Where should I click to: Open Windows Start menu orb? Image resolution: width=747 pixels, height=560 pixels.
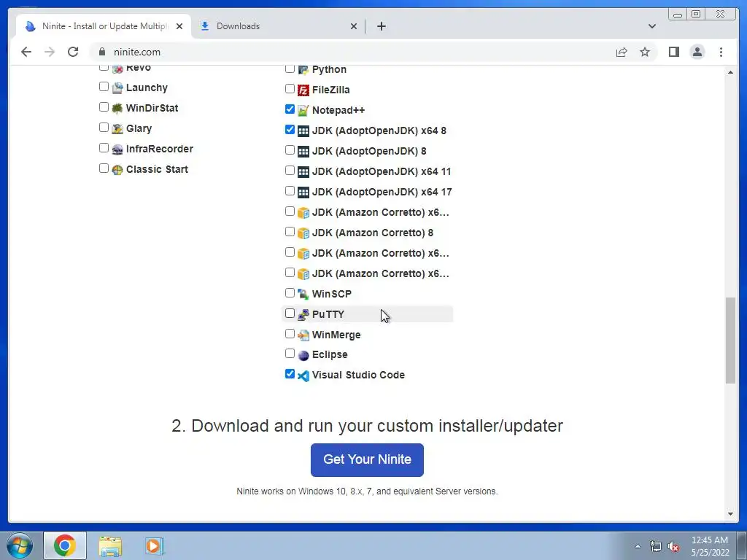20,545
